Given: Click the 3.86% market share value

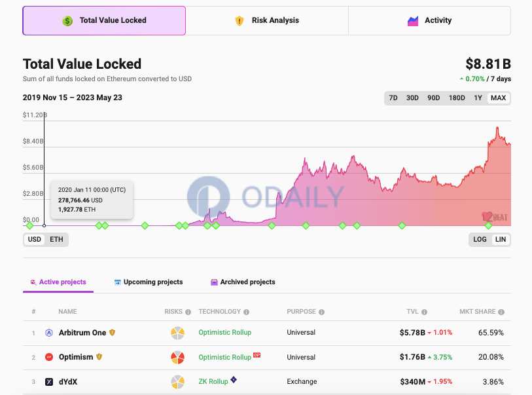Looking at the screenshot, I should (x=493, y=382).
